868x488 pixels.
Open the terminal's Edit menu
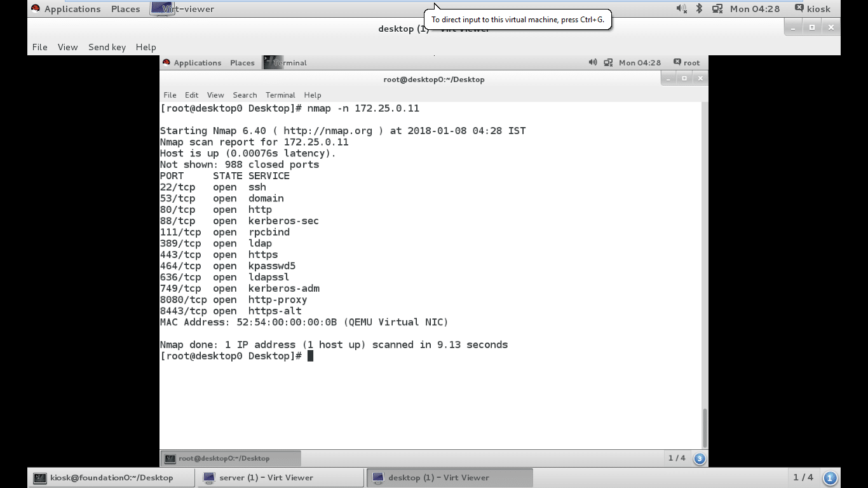[191, 95]
